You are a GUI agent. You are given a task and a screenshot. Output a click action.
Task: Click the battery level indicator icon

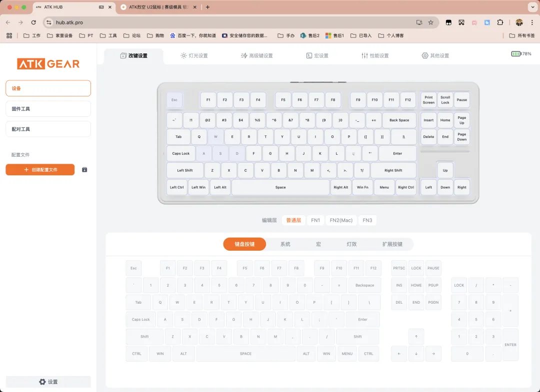pyautogui.click(x=515, y=54)
